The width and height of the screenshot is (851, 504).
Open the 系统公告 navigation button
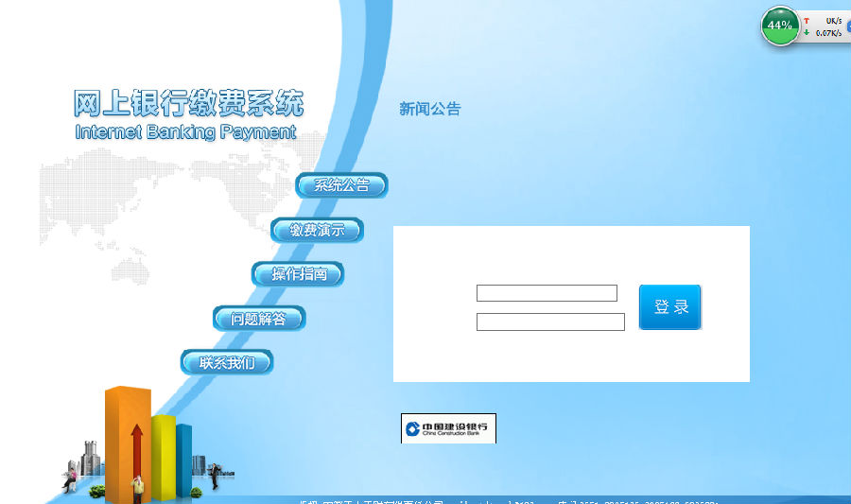pos(341,185)
